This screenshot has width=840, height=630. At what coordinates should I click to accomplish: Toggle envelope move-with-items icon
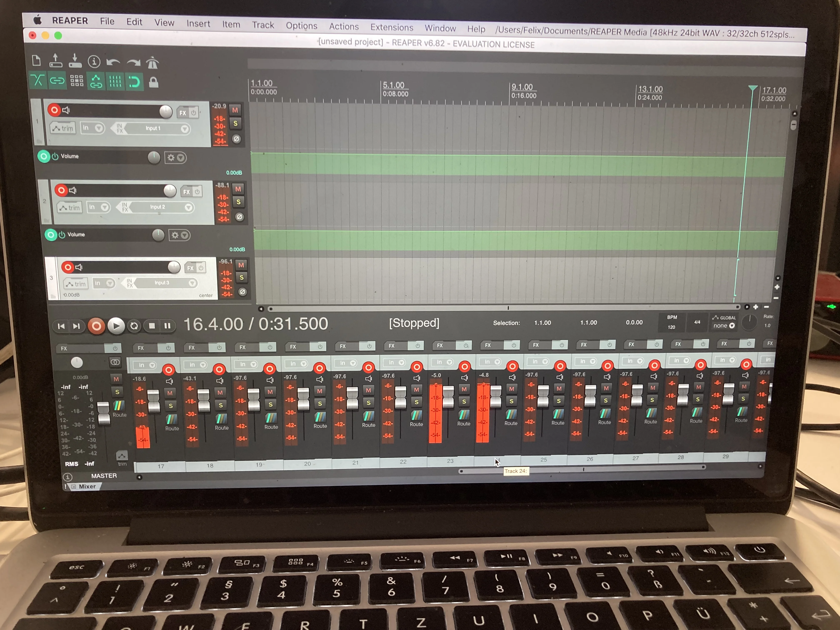[x=96, y=82]
